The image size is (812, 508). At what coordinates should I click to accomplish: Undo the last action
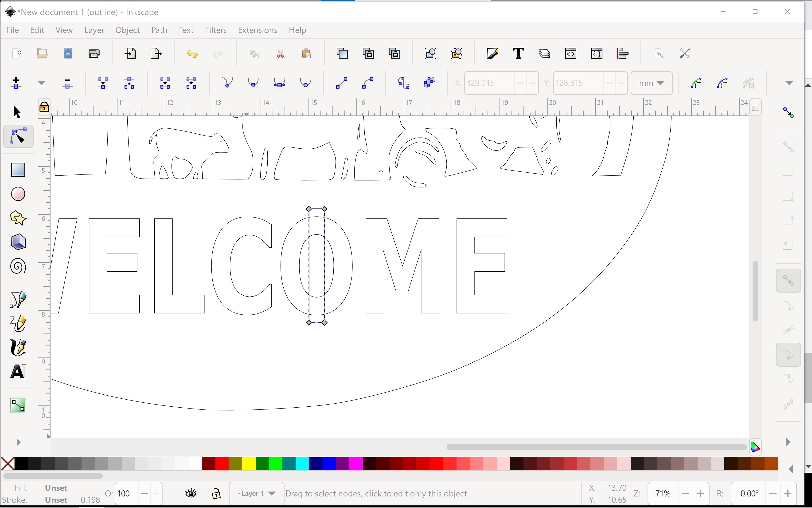click(192, 53)
